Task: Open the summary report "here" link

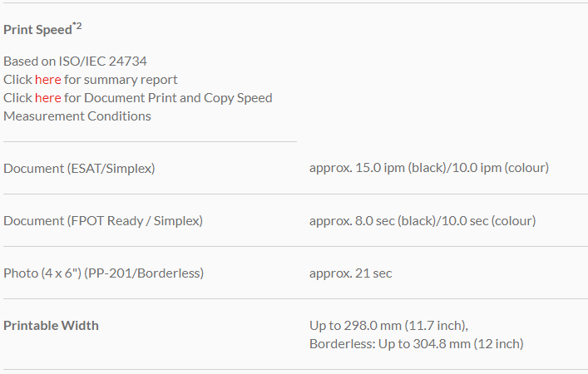Action: pos(47,80)
